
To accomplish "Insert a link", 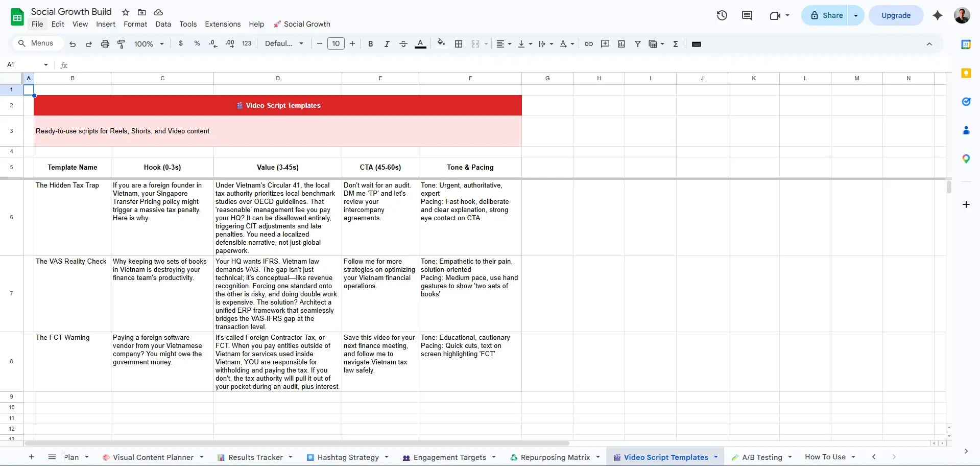I will (589, 44).
